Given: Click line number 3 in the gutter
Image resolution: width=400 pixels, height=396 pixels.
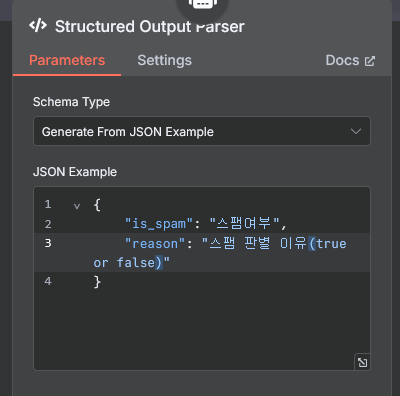Looking at the screenshot, I should pos(48,243).
